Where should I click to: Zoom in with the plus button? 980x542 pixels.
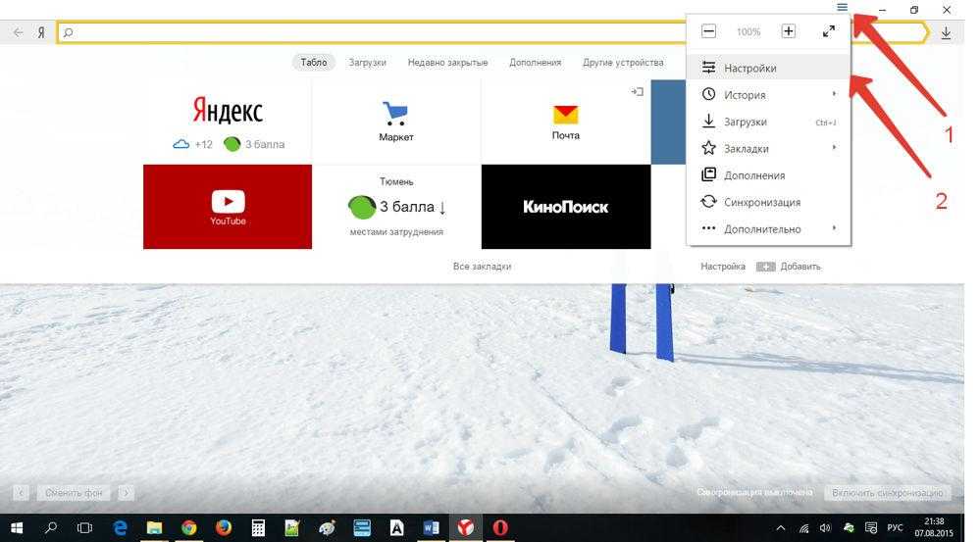click(788, 31)
